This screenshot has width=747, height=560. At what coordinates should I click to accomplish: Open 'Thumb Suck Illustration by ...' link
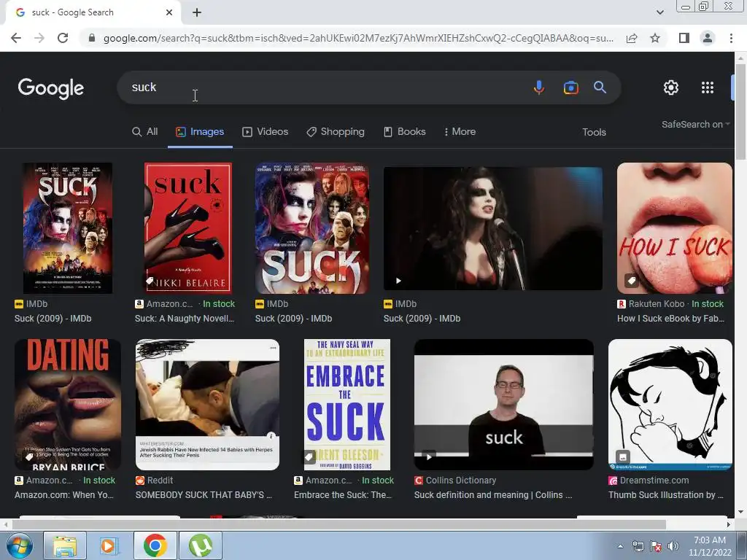pos(665,495)
